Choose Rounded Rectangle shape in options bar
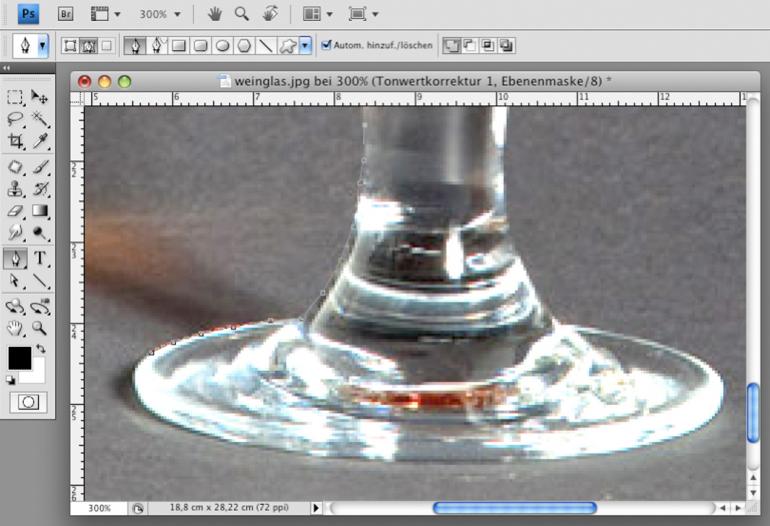The height and width of the screenshot is (526, 770). coord(200,46)
